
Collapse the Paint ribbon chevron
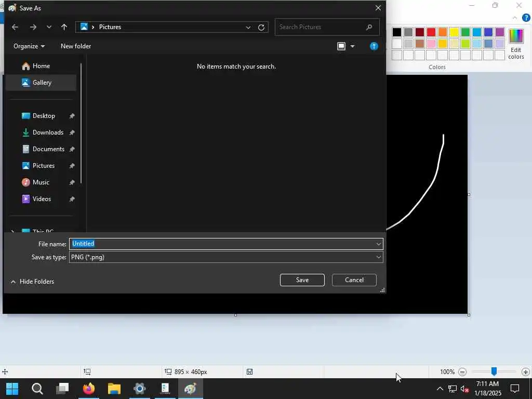tap(515, 18)
